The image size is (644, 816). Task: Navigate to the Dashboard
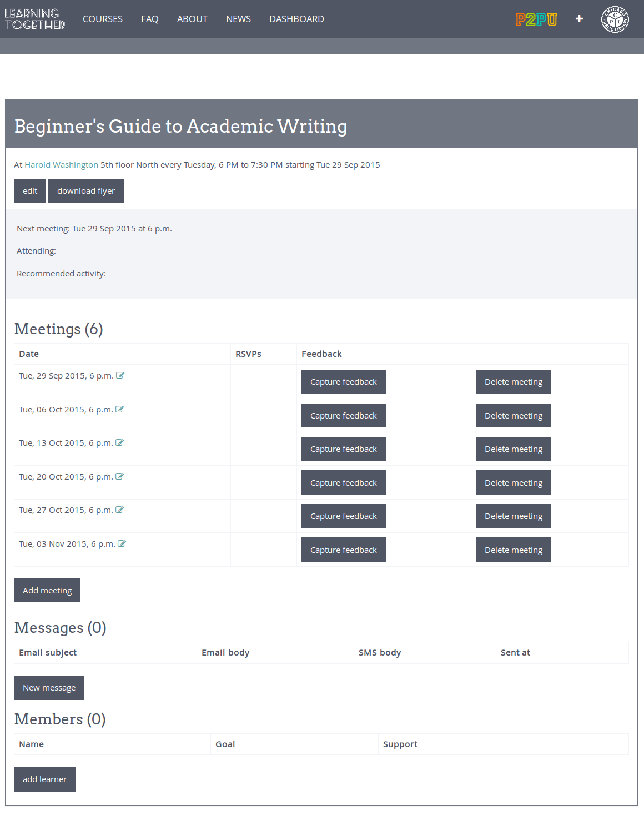coord(296,19)
